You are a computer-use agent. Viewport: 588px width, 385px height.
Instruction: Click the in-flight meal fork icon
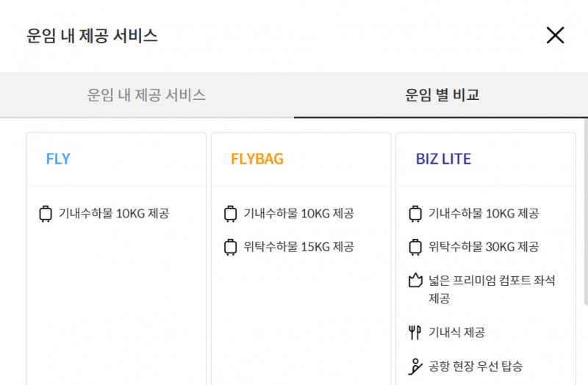(415, 332)
